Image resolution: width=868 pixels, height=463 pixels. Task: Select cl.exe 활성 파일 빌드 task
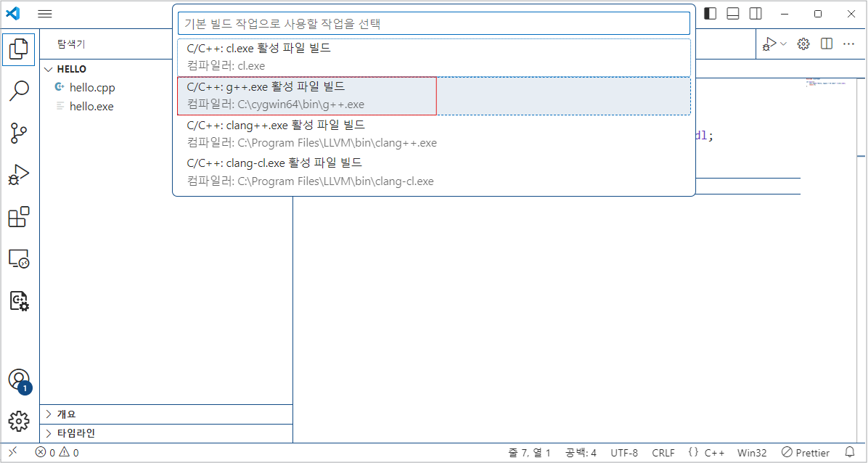(x=434, y=57)
